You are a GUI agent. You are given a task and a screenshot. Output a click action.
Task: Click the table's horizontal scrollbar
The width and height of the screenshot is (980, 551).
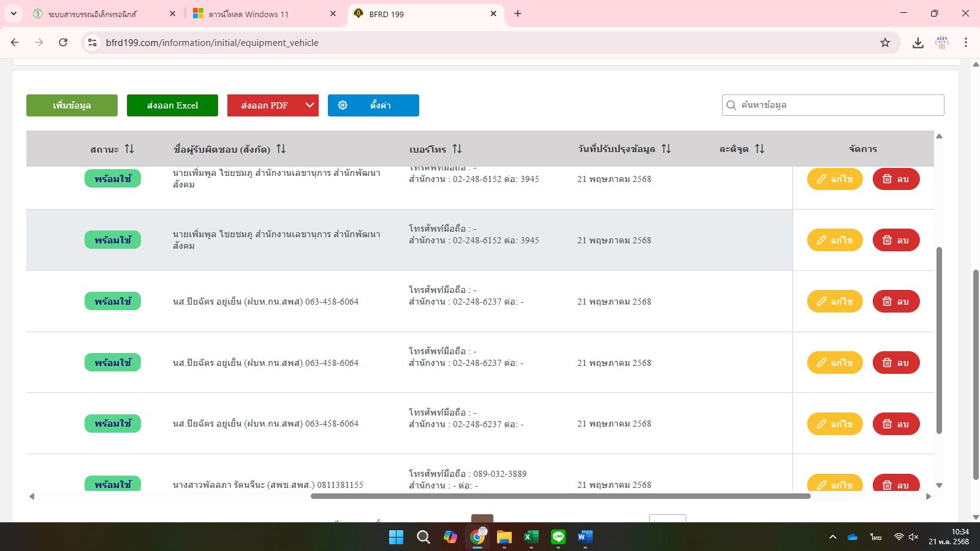560,496
